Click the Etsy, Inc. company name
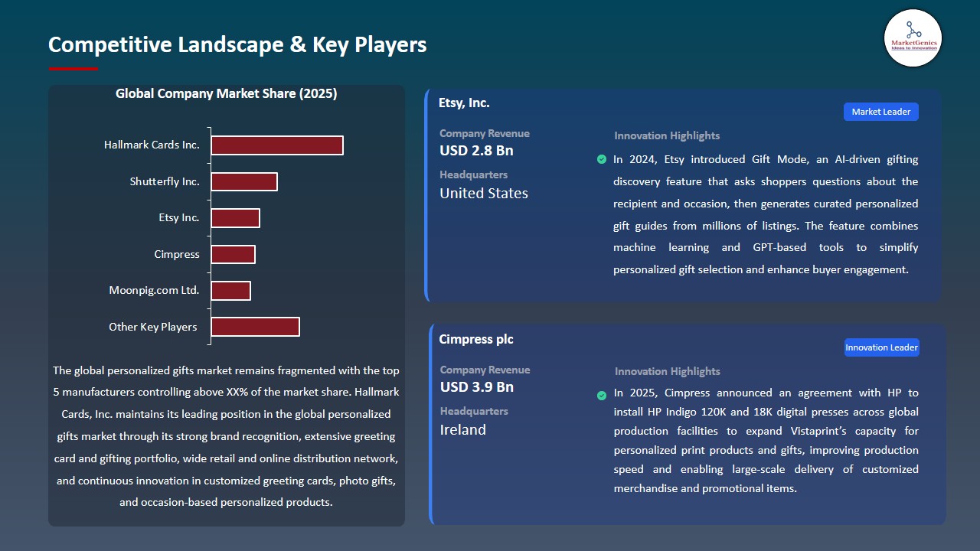 pyautogui.click(x=464, y=103)
